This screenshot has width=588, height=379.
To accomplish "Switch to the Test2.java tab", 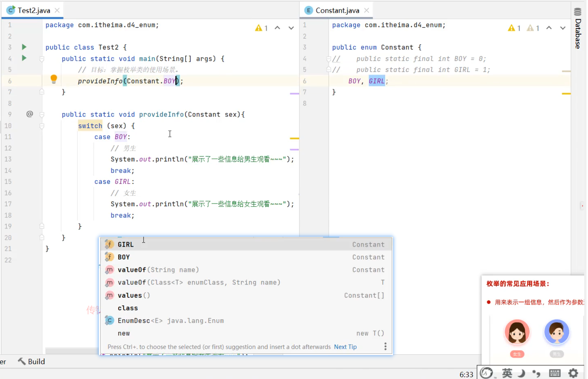I will point(34,10).
